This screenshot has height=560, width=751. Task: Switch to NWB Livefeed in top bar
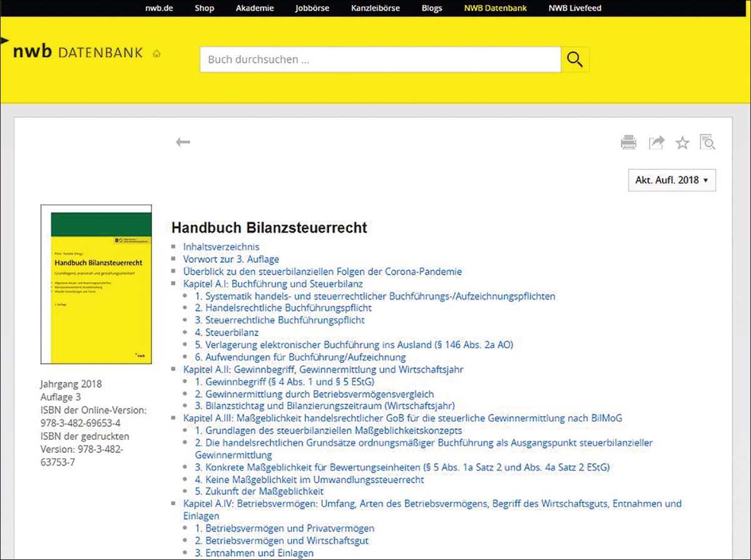[575, 8]
